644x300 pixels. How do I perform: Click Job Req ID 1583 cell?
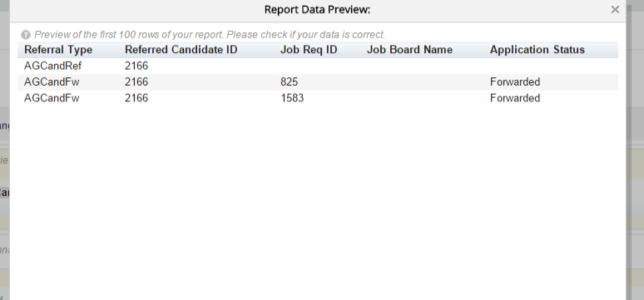point(292,98)
